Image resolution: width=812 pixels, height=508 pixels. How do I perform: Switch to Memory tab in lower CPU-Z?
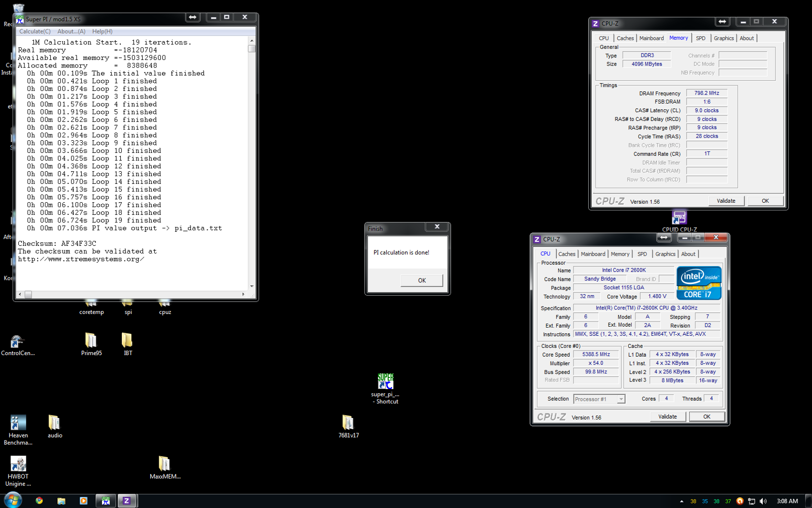coord(620,254)
